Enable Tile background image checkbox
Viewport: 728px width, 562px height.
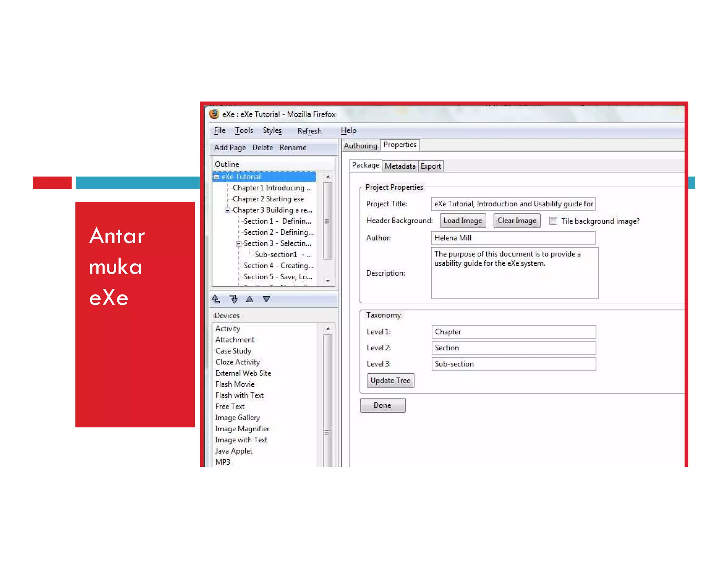click(553, 221)
